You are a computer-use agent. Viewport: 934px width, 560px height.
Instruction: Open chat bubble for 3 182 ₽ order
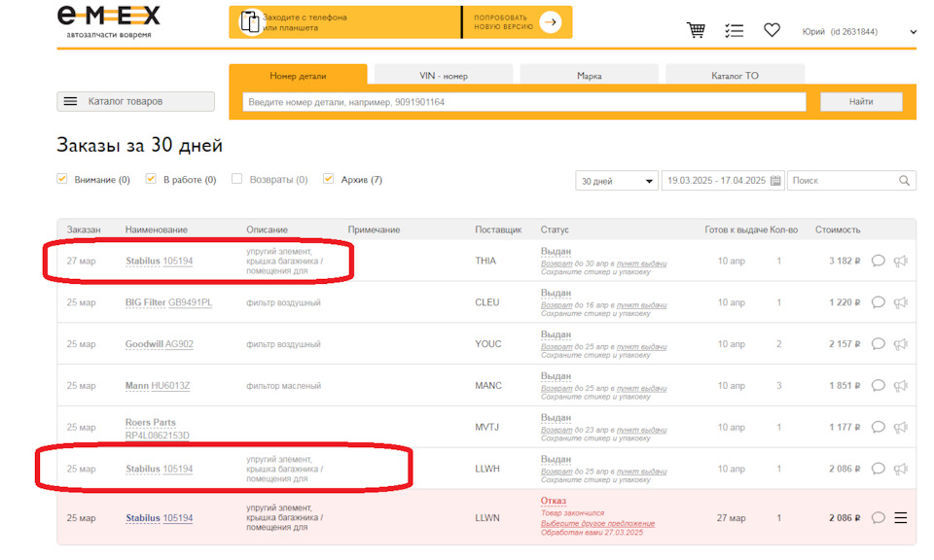878,261
